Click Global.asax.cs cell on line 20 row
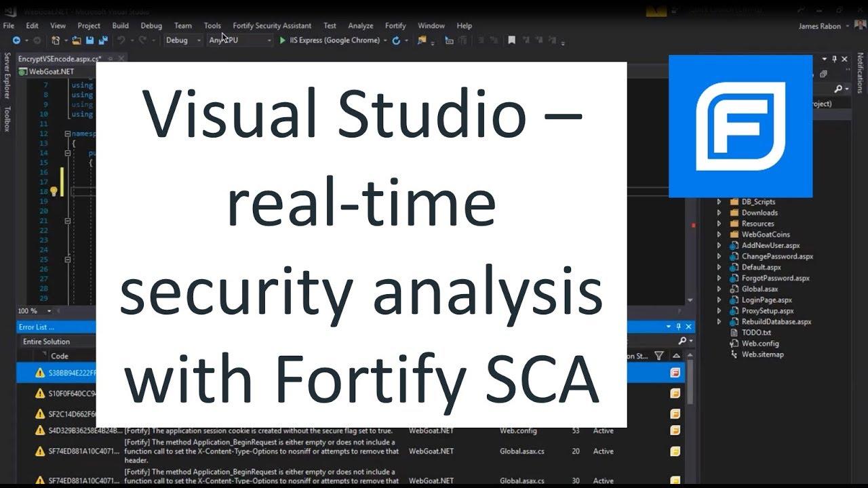This screenshot has height=488, width=868. (x=522, y=451)
